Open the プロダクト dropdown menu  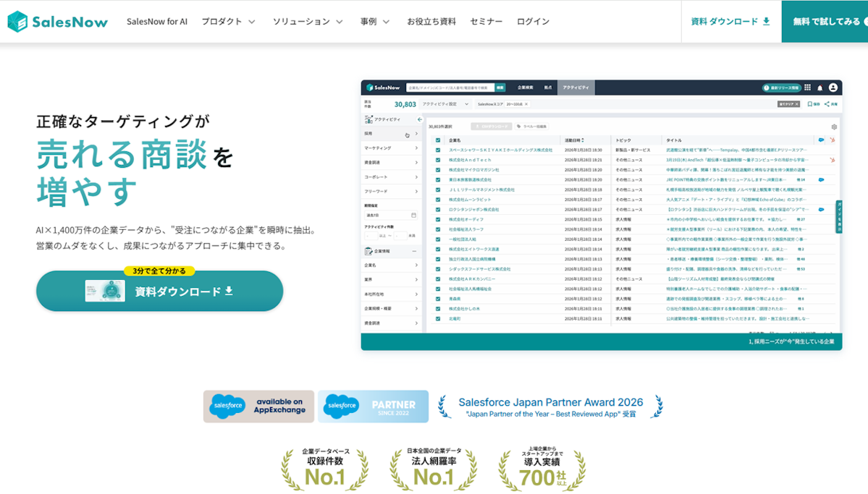(228, 22)
